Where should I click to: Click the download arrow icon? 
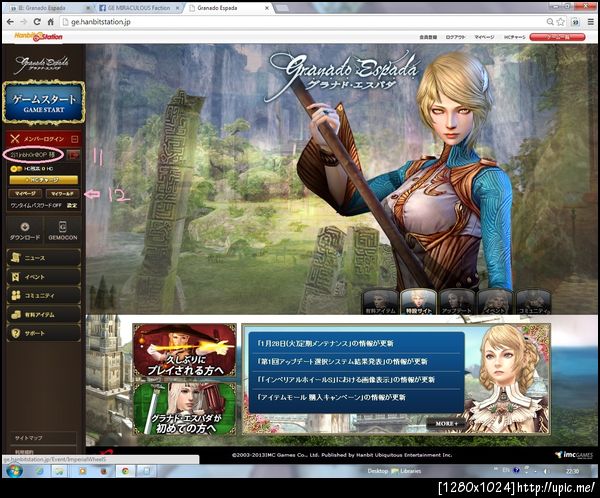(25, 227)
